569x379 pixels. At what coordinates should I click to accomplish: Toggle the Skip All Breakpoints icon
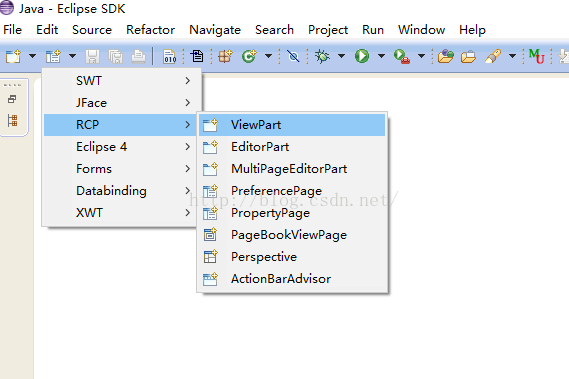(293, 56)
